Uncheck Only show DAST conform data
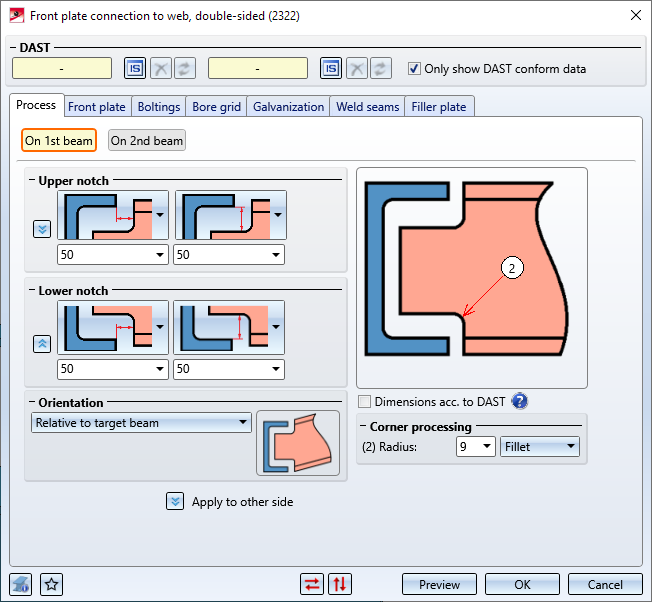652x602 pixels. (415, 69)
